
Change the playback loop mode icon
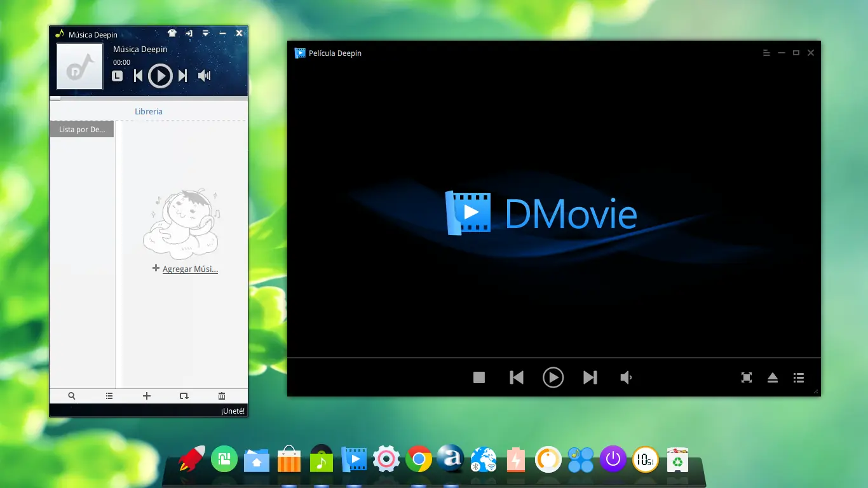[184, 396]
